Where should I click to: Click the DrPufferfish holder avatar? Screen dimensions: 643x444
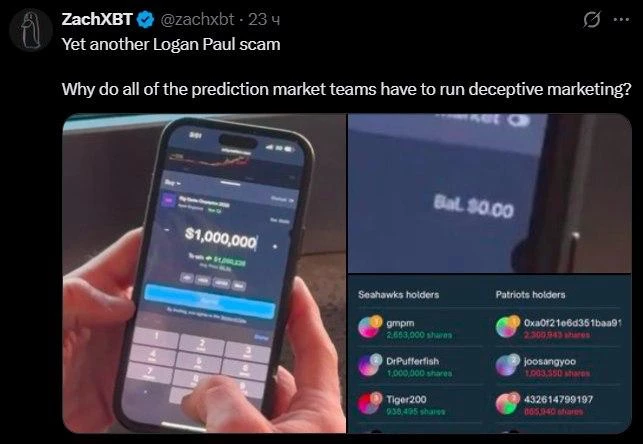tap(369, 365)
